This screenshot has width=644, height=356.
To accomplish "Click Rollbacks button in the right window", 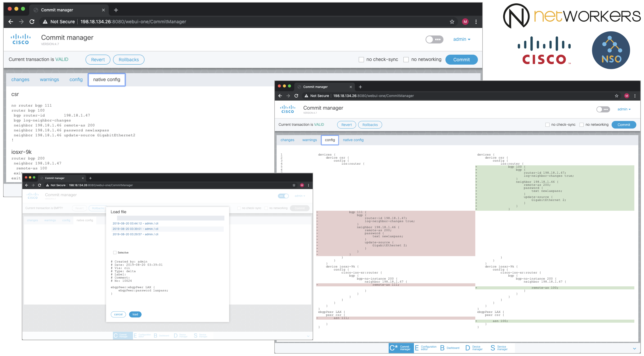I will tap(370, 125).
